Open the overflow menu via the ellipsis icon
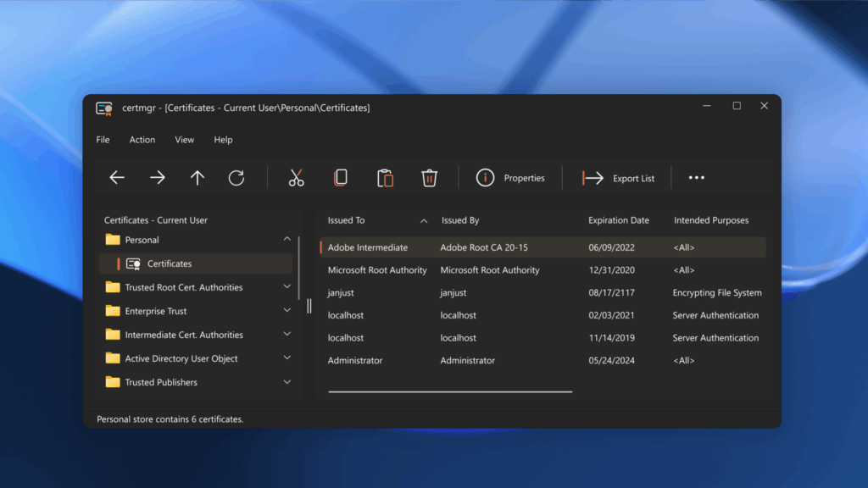 697,177
